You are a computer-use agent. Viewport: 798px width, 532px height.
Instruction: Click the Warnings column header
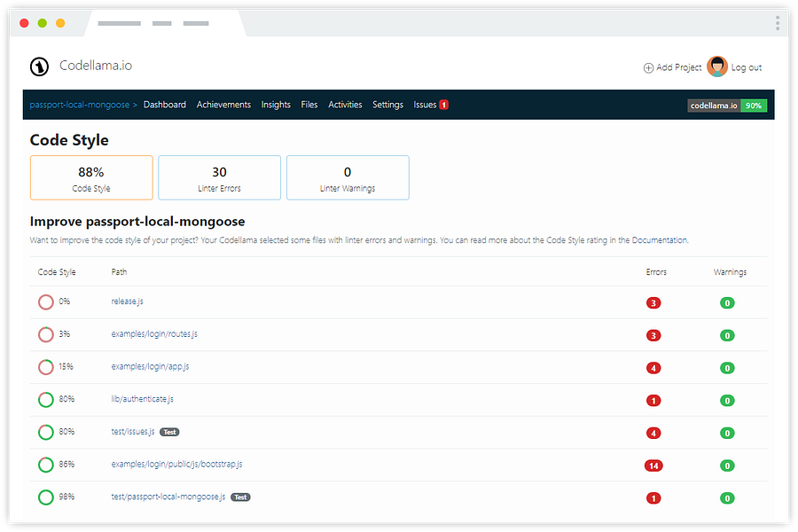click(x=731, y=272)
